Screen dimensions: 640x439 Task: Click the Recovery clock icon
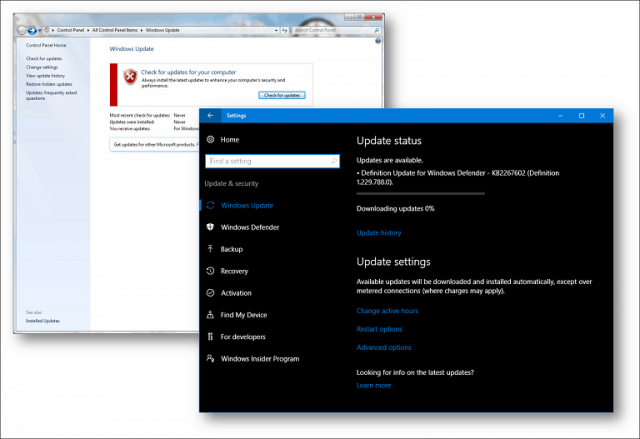(x=210, y=271)
